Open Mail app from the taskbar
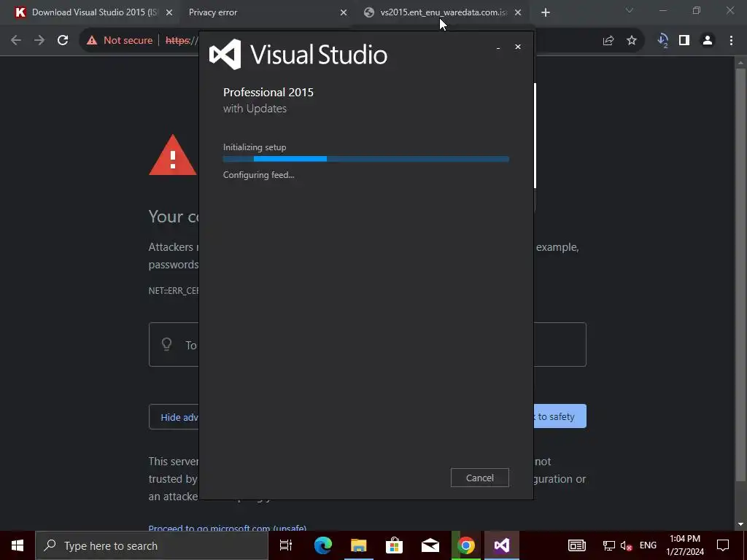The width and height of the screenshot is (747, 560). pos(430,545)
